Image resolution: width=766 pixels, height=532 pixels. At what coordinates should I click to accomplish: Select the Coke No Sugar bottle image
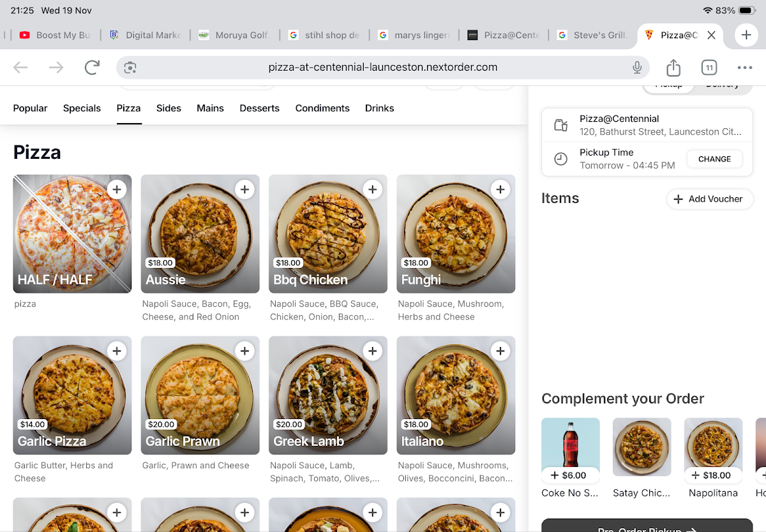click(x=571, y=443)
